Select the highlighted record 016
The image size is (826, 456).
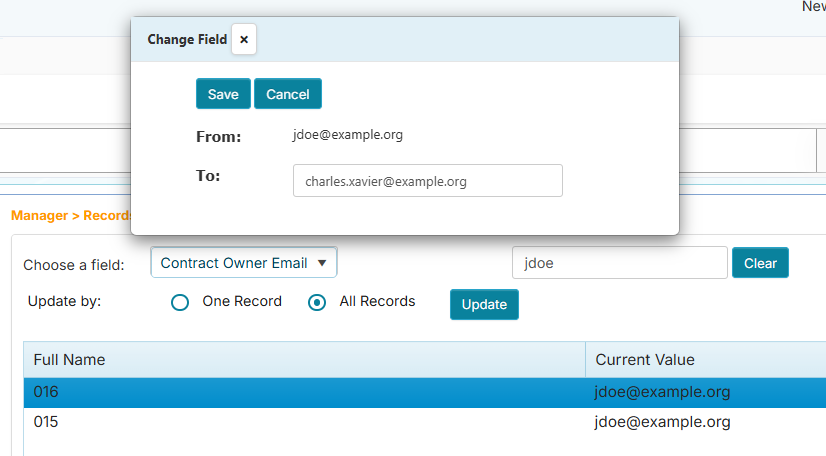click(46, 392)
